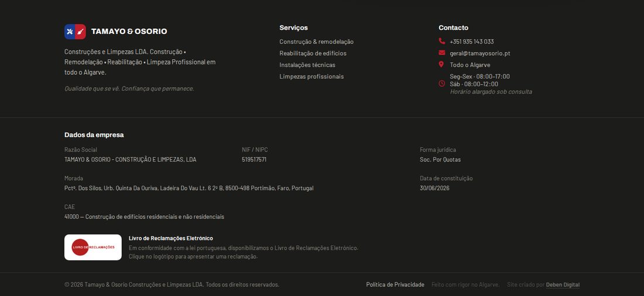
Task: Click the Razão Social label
Action: click(81, 150)
